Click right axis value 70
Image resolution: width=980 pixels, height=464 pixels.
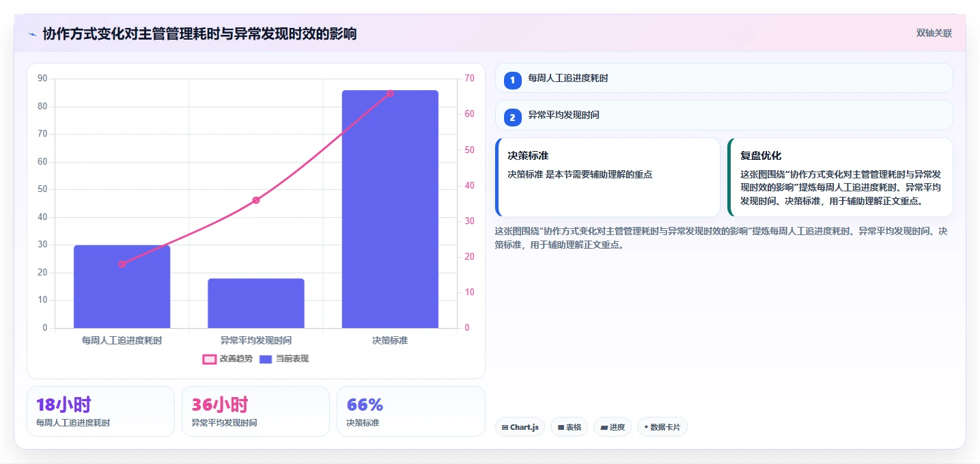click(469, 79)
